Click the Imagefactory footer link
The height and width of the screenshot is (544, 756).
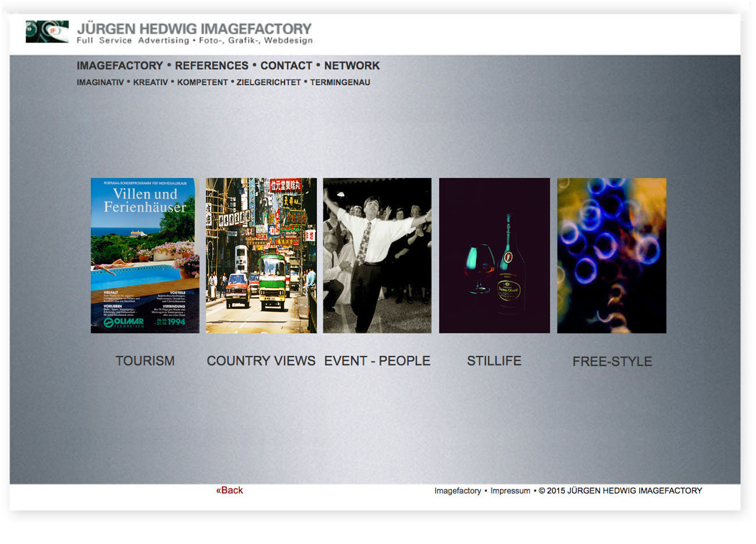458,490
